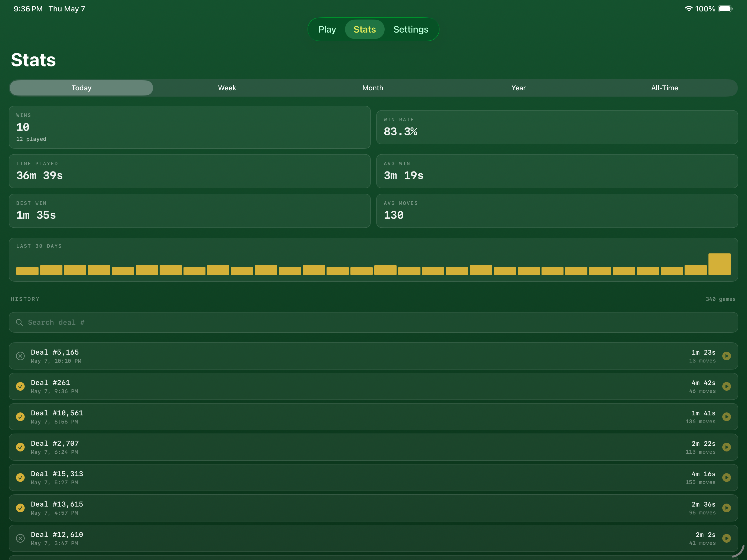Select the Stats tab
This screenshot has width=747, height=560.
pyautogui.click(x=364, y=29)
